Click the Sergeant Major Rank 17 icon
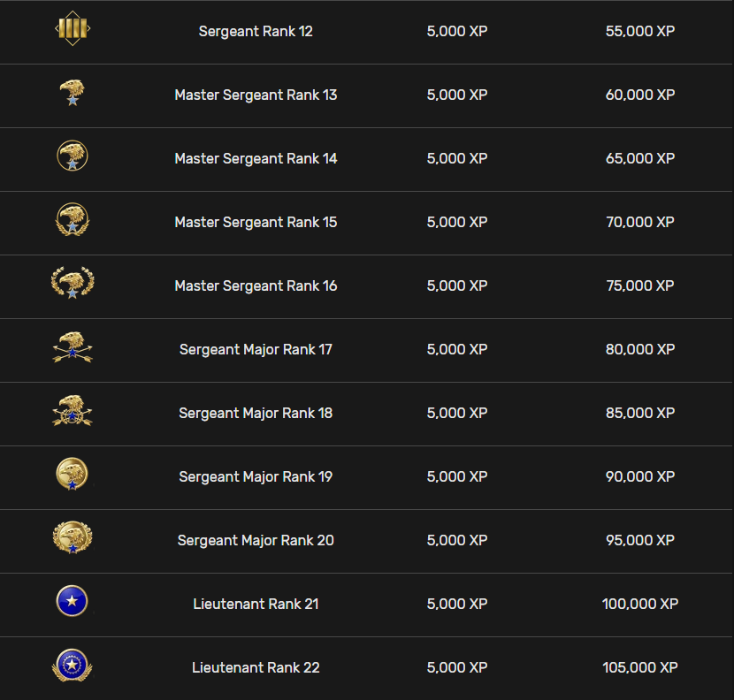This screenshot has width=734, height=700. (x=73, y=347)
